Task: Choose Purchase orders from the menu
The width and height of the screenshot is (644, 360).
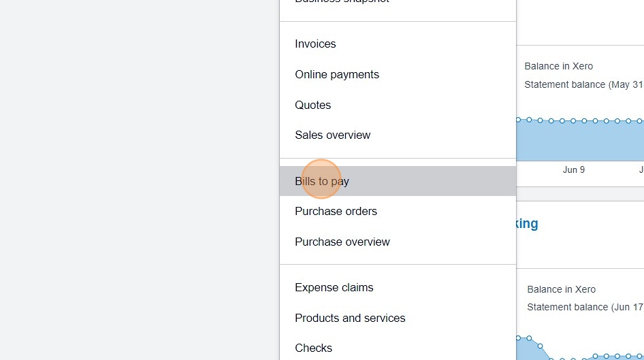Action: (336, 211)
